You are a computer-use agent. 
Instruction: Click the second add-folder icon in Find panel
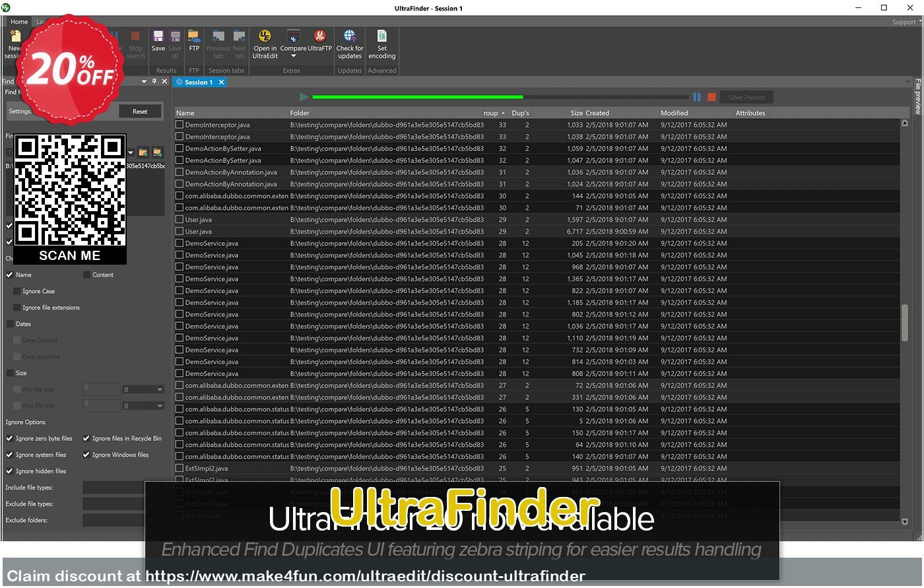158,152
